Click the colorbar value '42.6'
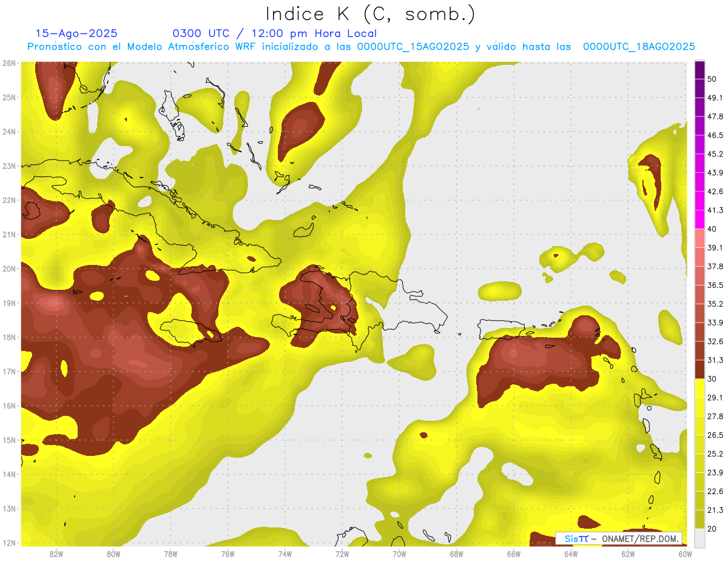 715,192
